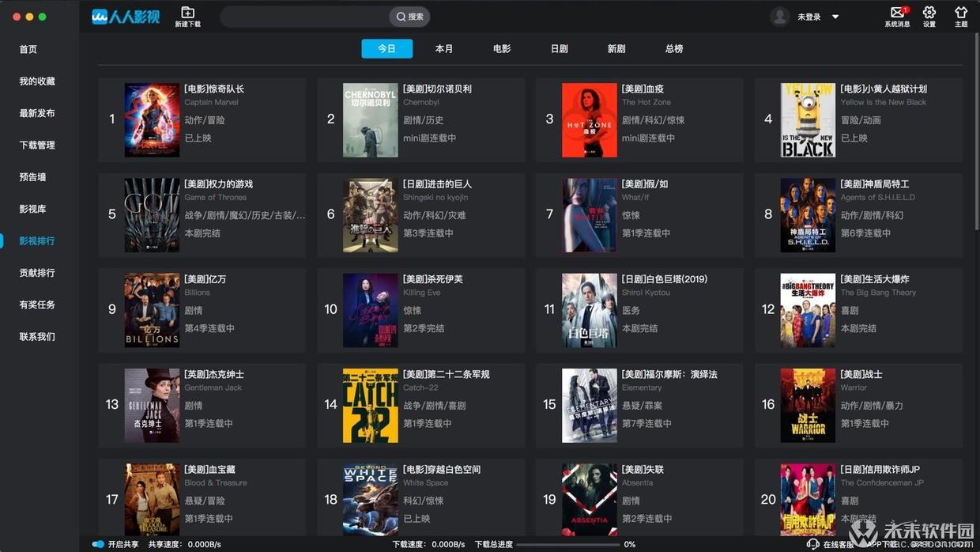This screenshot has height=552, width=980.
Task: Expand the 未登录 account dropdown arrow
Action: coord(835,17)
